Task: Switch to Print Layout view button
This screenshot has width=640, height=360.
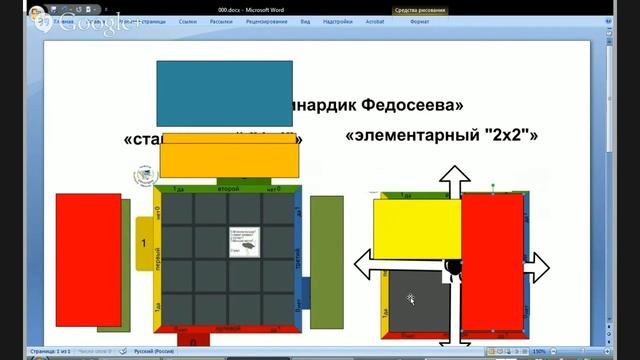Action: pyautogui.click(x=491, y=351)
